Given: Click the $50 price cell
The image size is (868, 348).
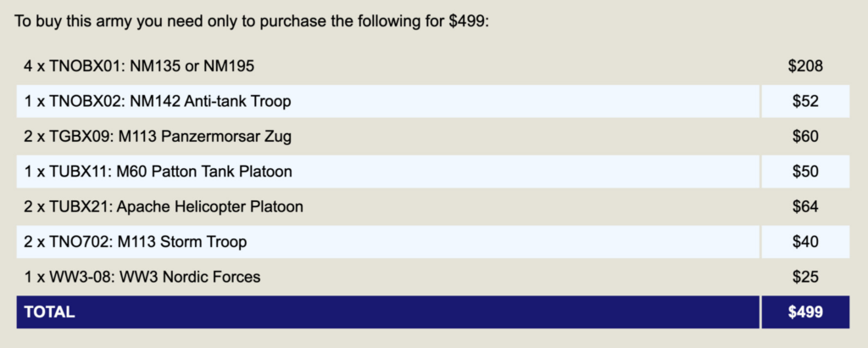Looking at the screenshot, I should coord(805,171).
